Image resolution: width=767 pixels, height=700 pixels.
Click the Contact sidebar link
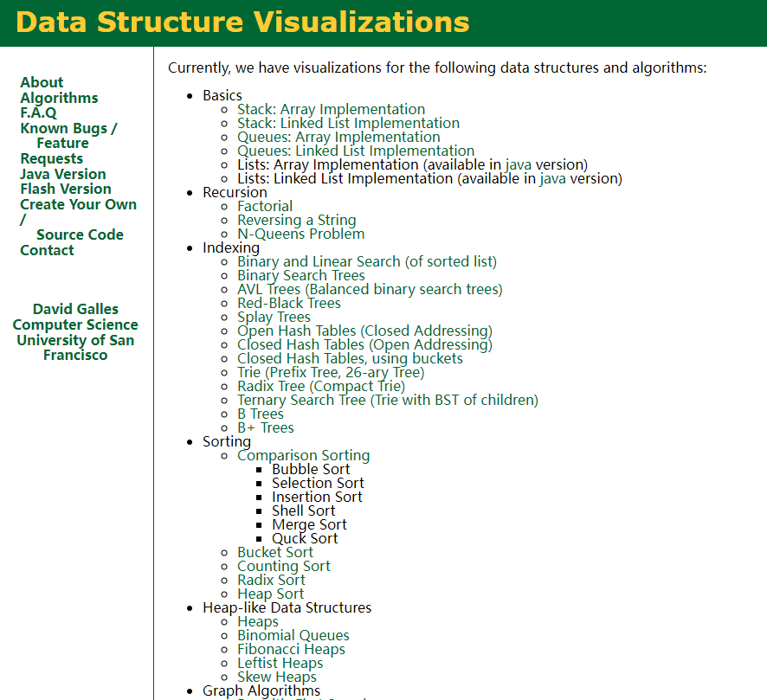(47, 251)
